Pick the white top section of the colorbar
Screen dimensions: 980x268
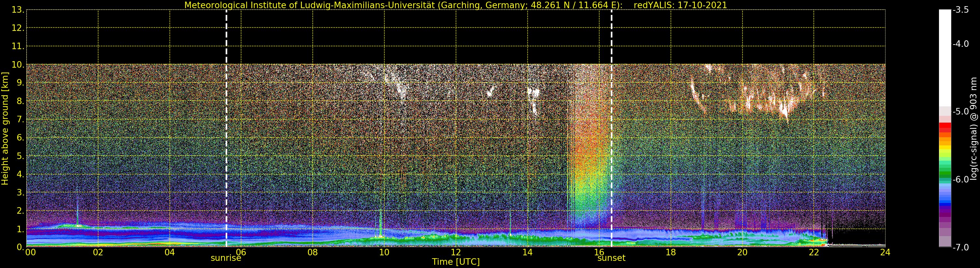(x=945, y=57)
